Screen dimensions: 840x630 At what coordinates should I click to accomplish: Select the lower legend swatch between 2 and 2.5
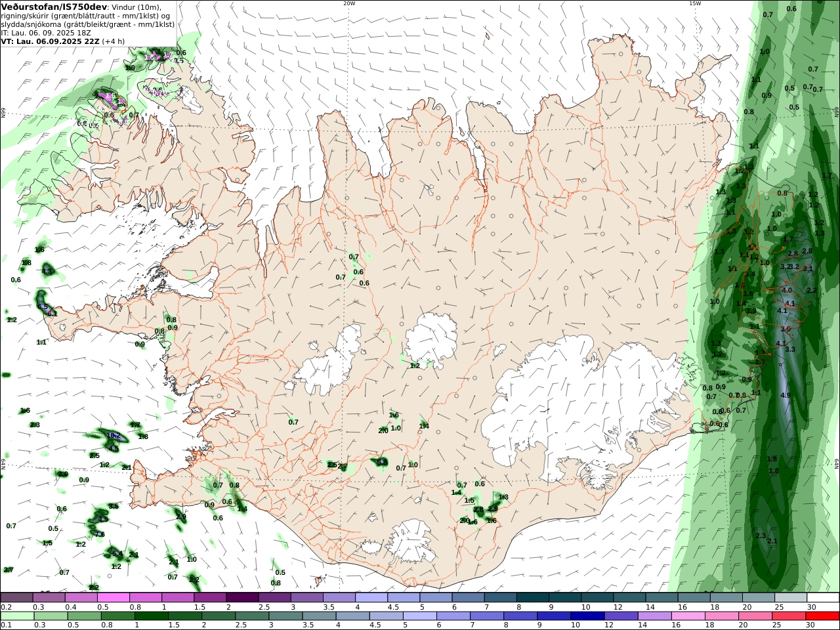point(218,616)
